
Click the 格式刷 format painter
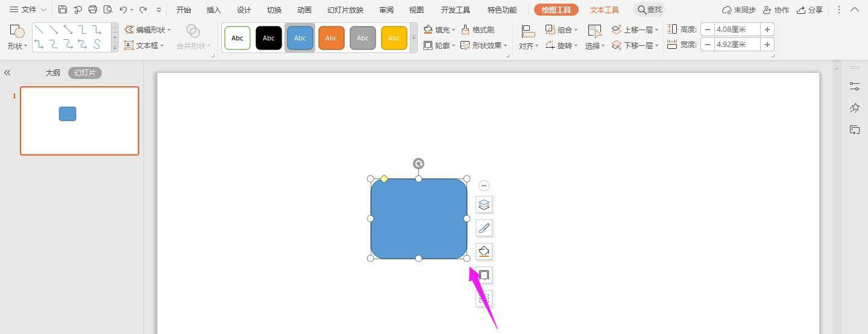(x=477, y=30)
